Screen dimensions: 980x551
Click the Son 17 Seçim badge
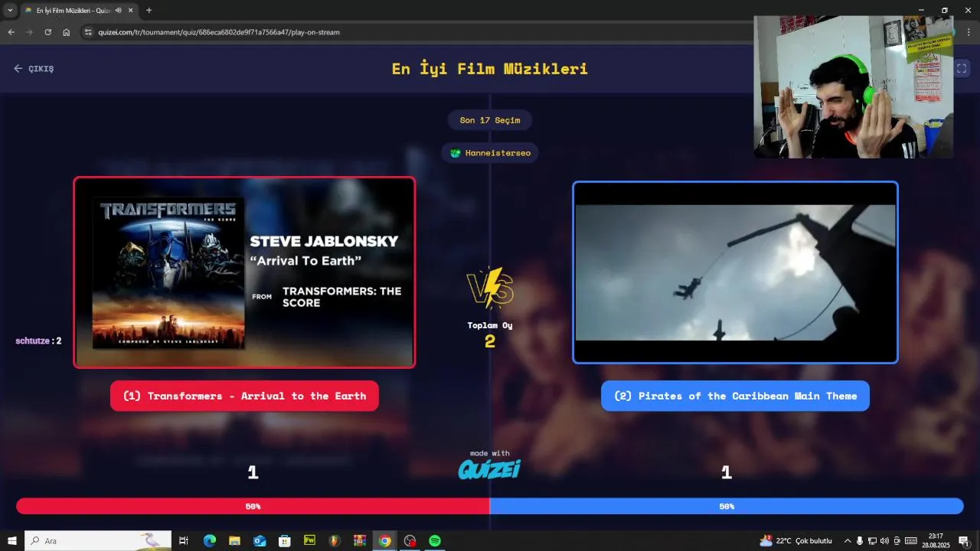click(490, 120)
